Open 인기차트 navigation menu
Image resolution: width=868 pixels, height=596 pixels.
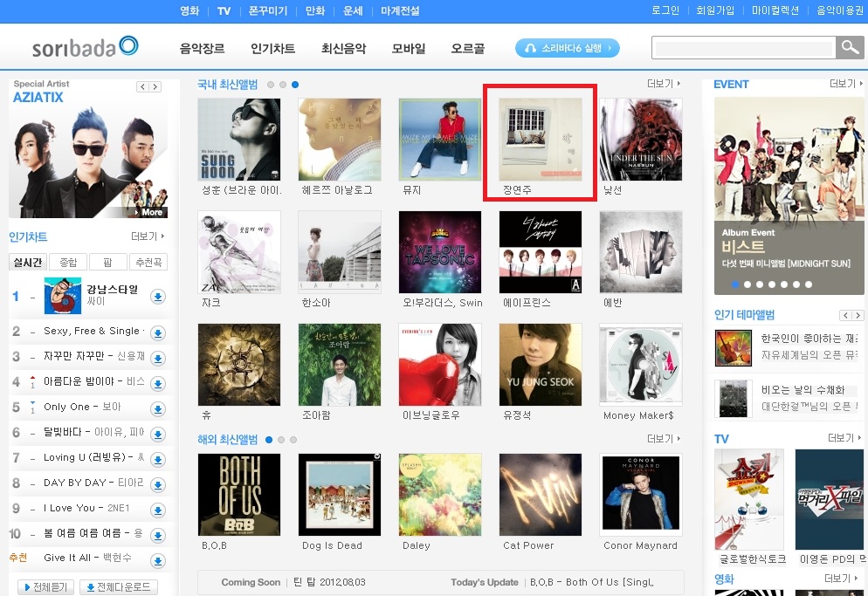click(x=273, y=49)
